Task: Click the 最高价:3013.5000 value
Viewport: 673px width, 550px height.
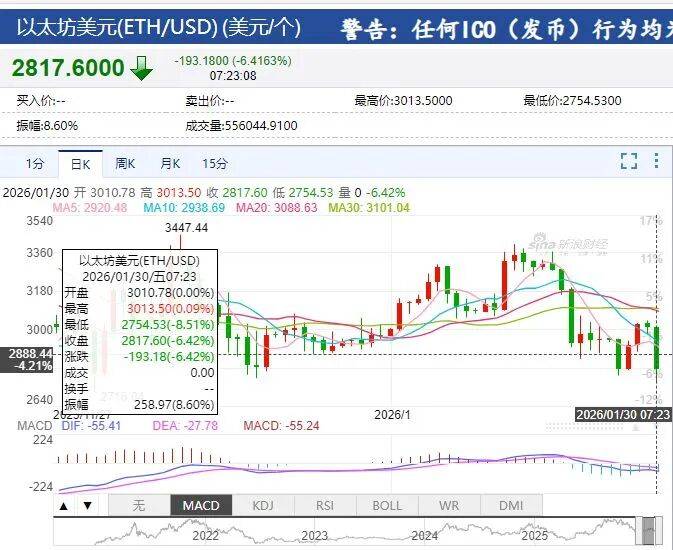Action: [x=403, y=101]
